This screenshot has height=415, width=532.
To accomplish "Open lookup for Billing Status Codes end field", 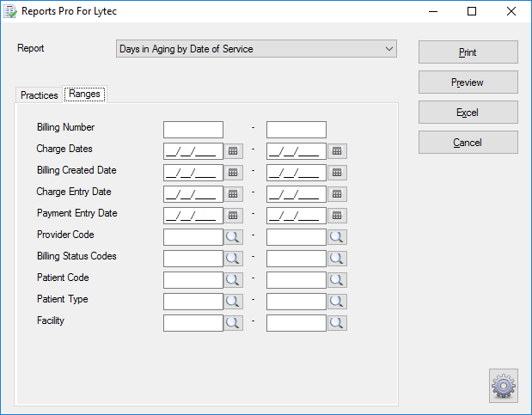I will 337,258.
